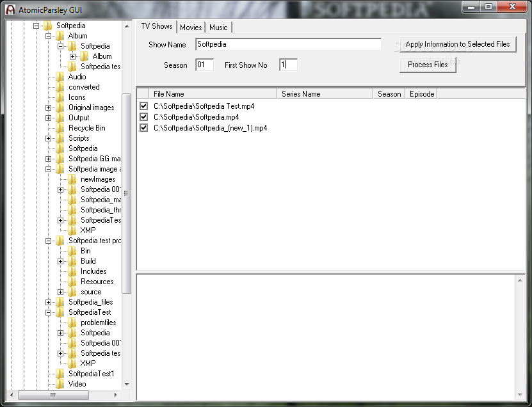The image size is (532, 407).
Task: Select C:\Softpedia\Softpedia_(new_1).mp4 row text
Action: pyautogui.click(x=211, y=128)
